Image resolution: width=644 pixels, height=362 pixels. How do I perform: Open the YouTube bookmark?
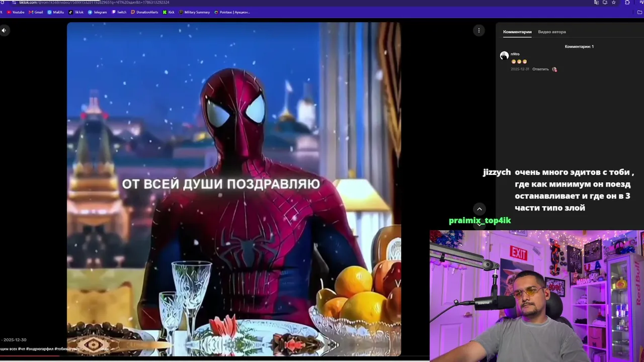point(16,12)
